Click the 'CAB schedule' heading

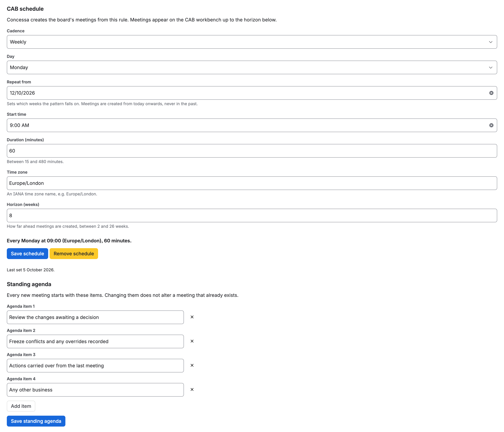pos(25,9)
